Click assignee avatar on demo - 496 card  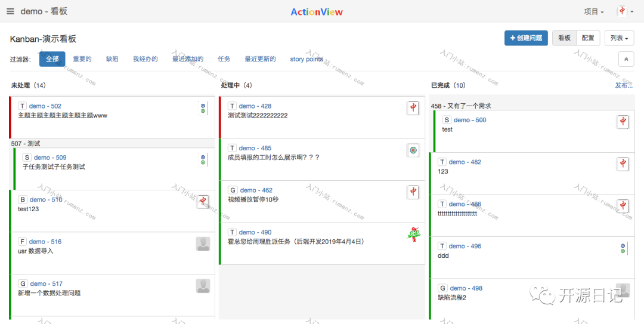tap(623, 248)
